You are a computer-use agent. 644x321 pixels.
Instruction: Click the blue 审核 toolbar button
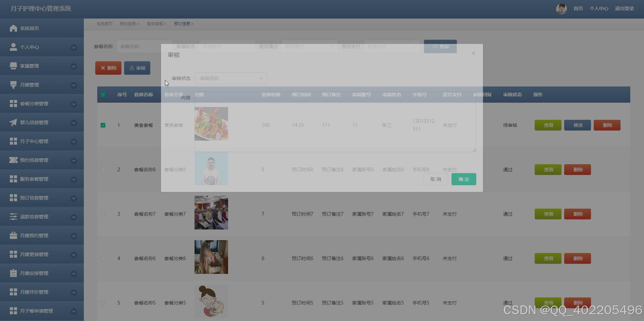tap(137, 68)
